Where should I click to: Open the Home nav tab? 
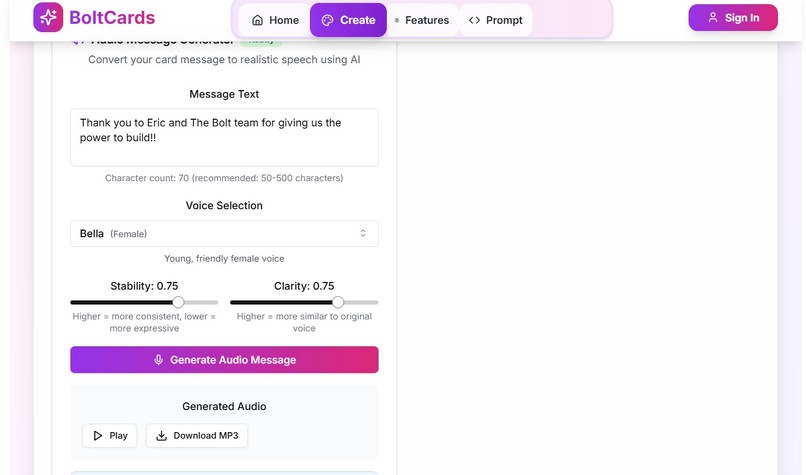tap(275, 20)
